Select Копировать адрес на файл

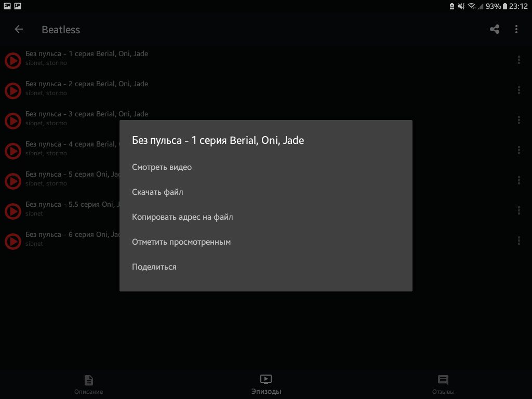(265, 217)
